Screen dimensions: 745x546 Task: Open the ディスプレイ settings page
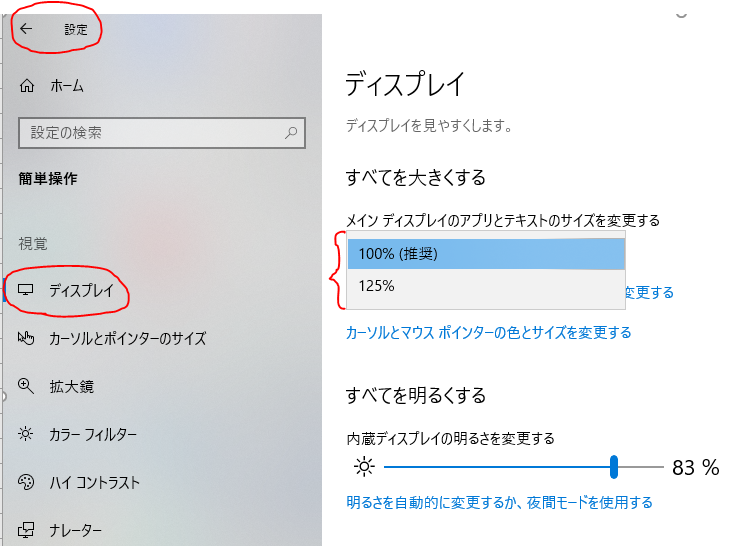click(x=88, y=290)
